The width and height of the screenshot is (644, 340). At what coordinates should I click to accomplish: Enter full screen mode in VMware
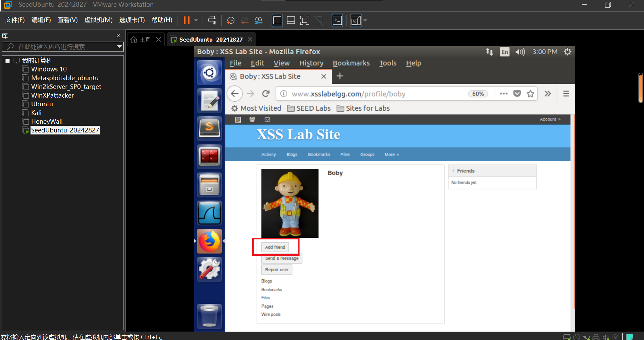[305, 20]
